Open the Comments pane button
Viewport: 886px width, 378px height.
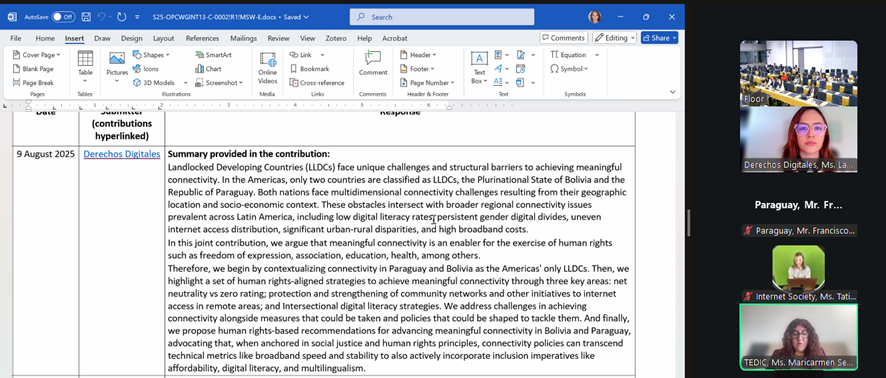coord(563,38)
